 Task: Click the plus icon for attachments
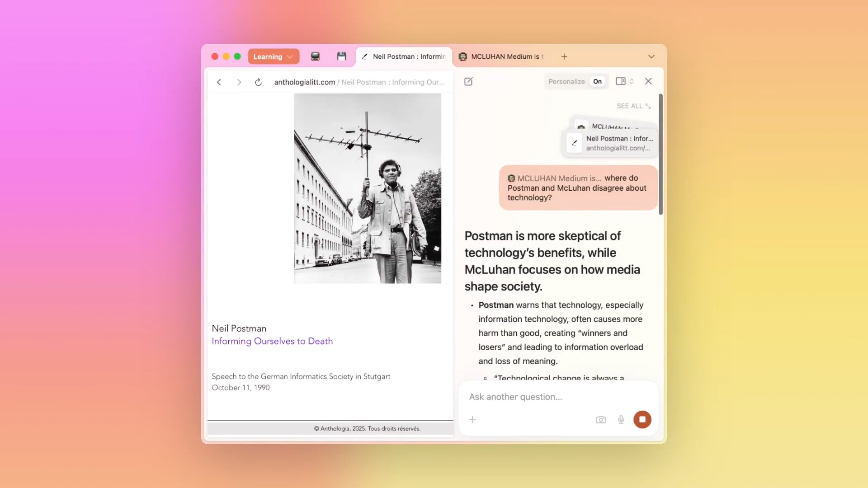pyautogui.click(x=472, y=419)
